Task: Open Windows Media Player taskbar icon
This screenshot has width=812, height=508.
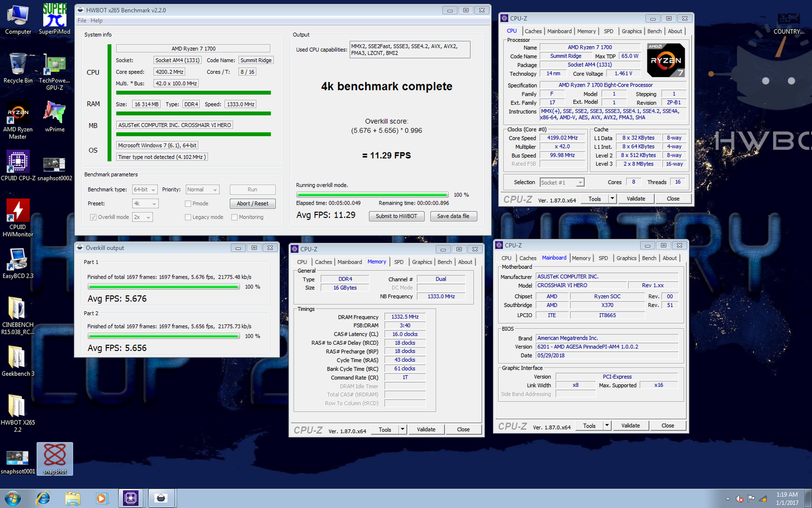Action: [101, 498]
